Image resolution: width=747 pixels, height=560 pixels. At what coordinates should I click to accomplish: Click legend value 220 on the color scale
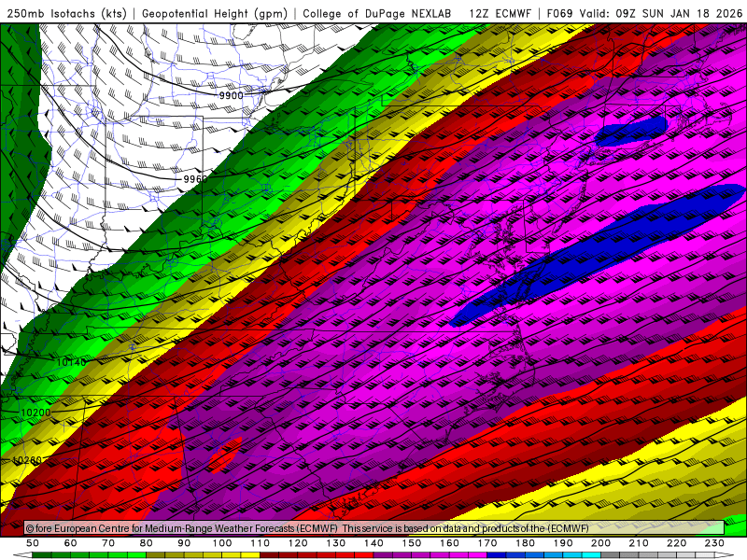676,543
